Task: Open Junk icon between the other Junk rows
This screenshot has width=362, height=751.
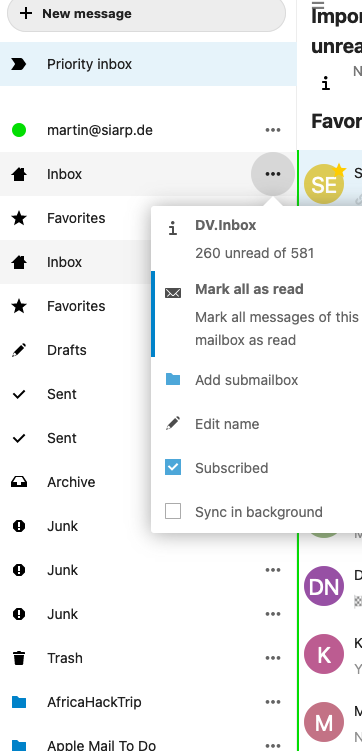Action: (19, 570)
